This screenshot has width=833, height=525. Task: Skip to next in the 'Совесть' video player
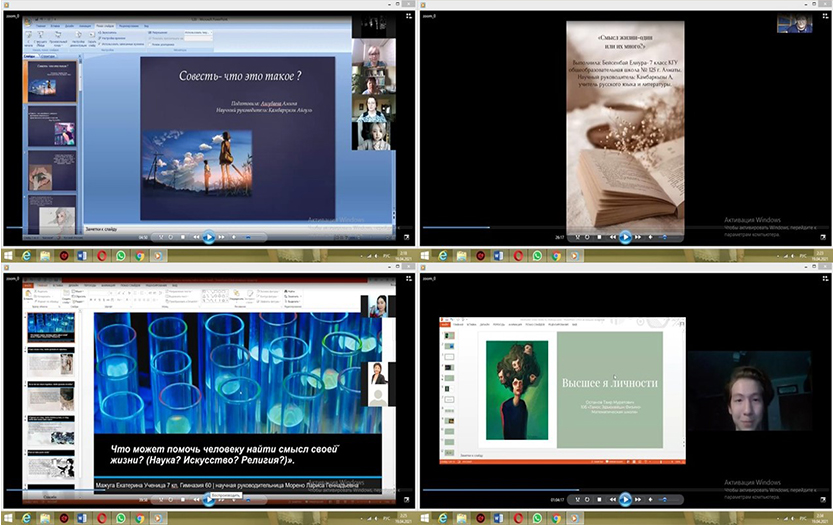click(x=223, y=237)
